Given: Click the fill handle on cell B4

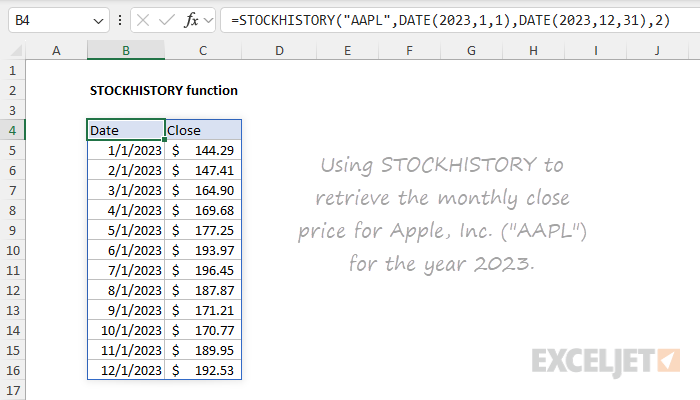Looking at the screenshot, I should pyautogui.click(x=165, y=140).
